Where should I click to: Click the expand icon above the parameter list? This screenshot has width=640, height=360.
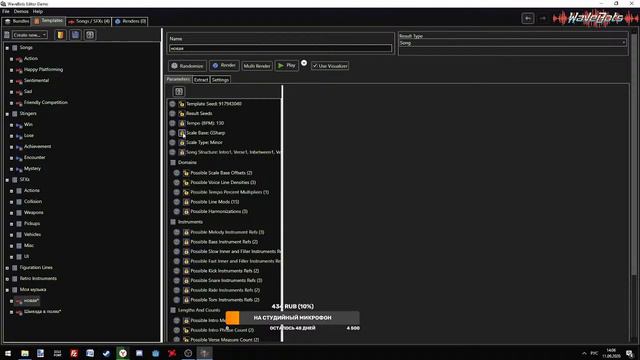pos(179,91)
